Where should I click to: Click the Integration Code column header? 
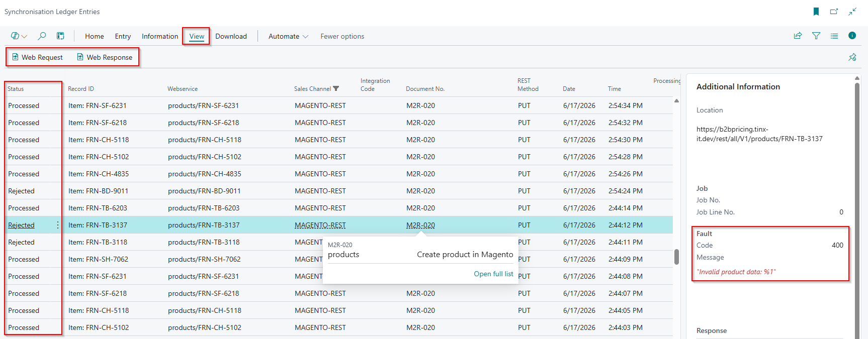[x=375, y=85]
